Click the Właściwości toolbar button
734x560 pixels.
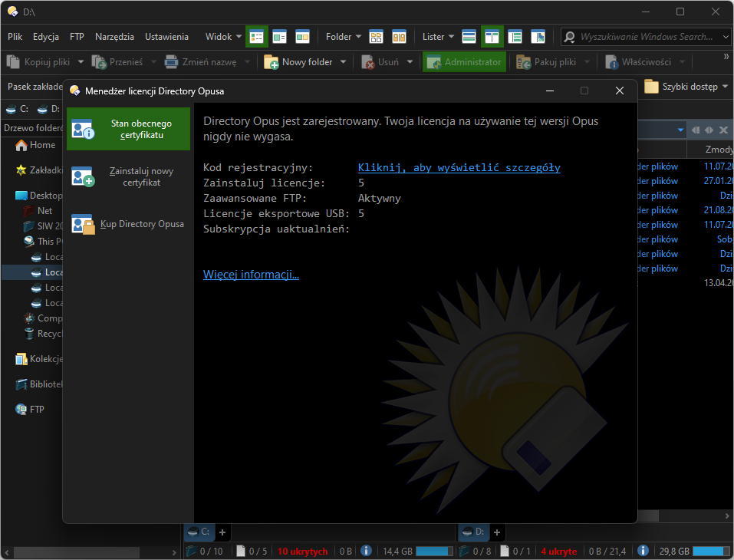(x=638, y=62)
